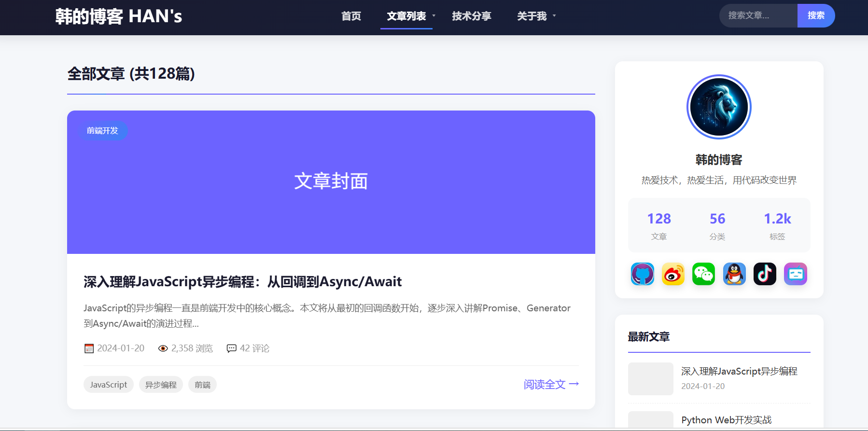Select the JavaScript tag chip
This screenshot has height=431, width=868.
[109, 385]
